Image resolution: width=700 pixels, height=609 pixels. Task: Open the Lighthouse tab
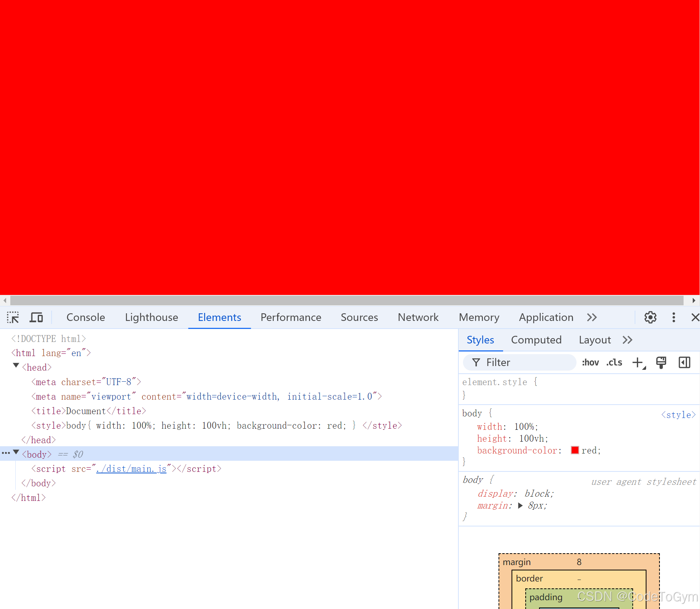[151, 317]
